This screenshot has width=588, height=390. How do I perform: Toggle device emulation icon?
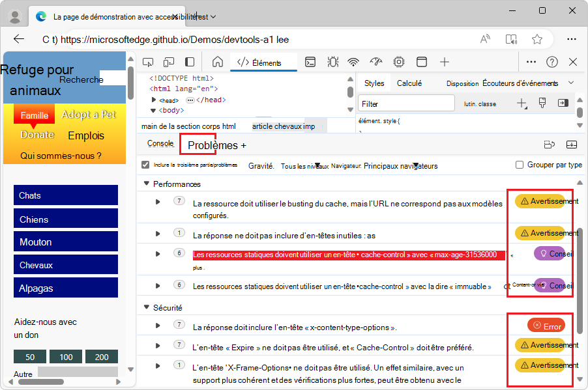coord(169,62)
